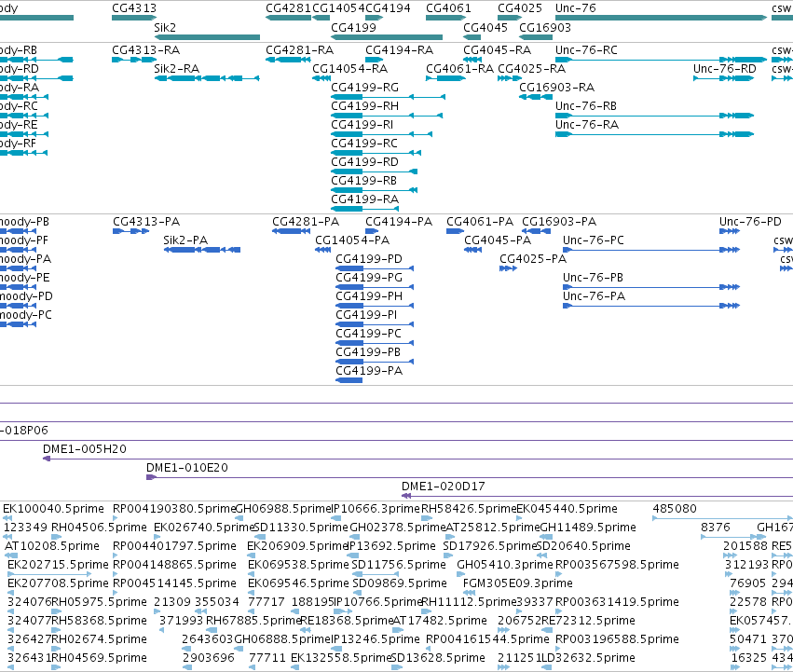Image resolution: width=793 pixels, height=672 pixels.
Task: Select protein CG4199-PD label
Action: [x=369, y=259]
